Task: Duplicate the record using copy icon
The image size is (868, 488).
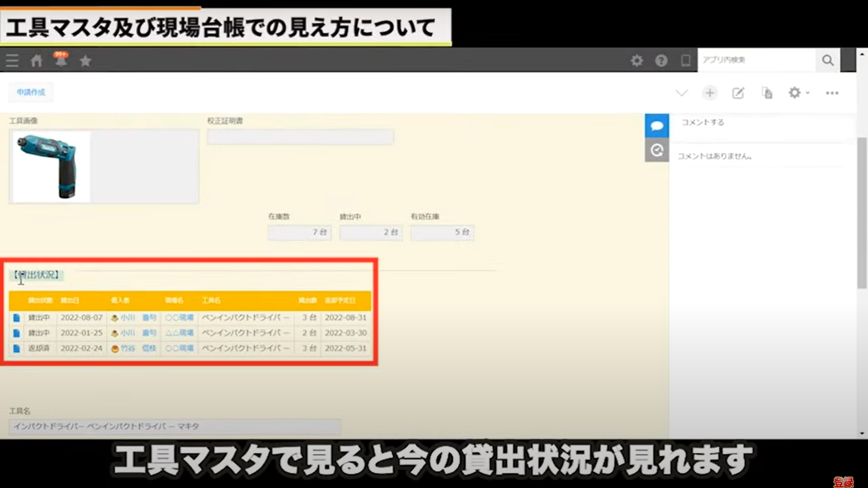Action: [x=767, y=93]
